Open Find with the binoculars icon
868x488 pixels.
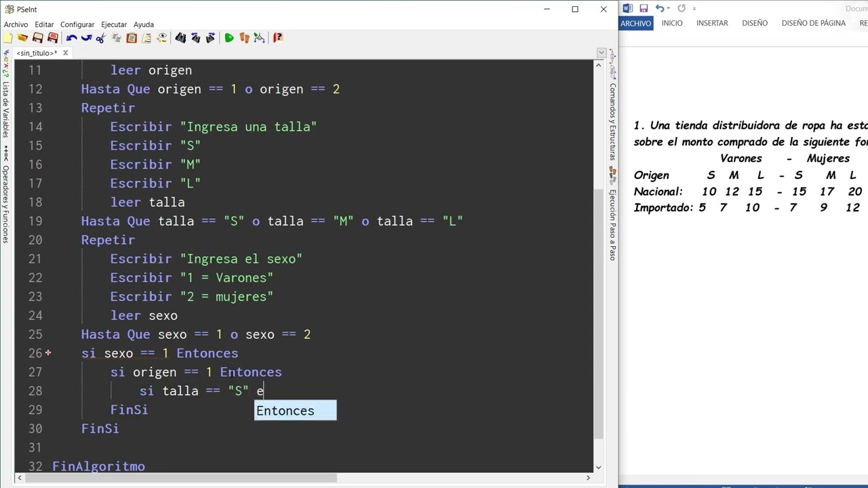[x=180, y=38]
